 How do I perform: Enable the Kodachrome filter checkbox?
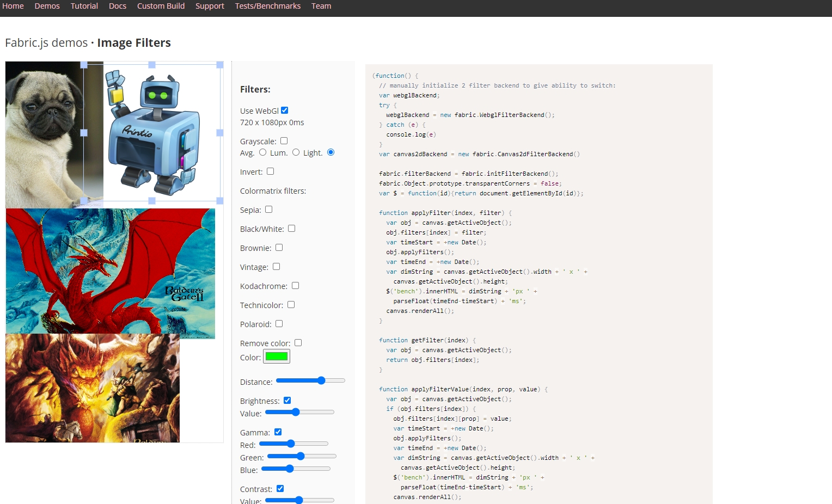(295, 285)
